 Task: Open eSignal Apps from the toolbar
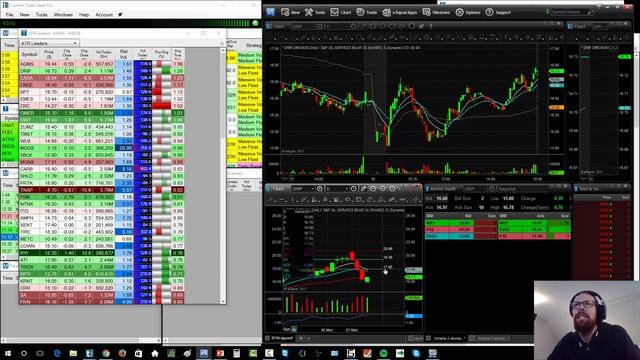pos(400,12)
